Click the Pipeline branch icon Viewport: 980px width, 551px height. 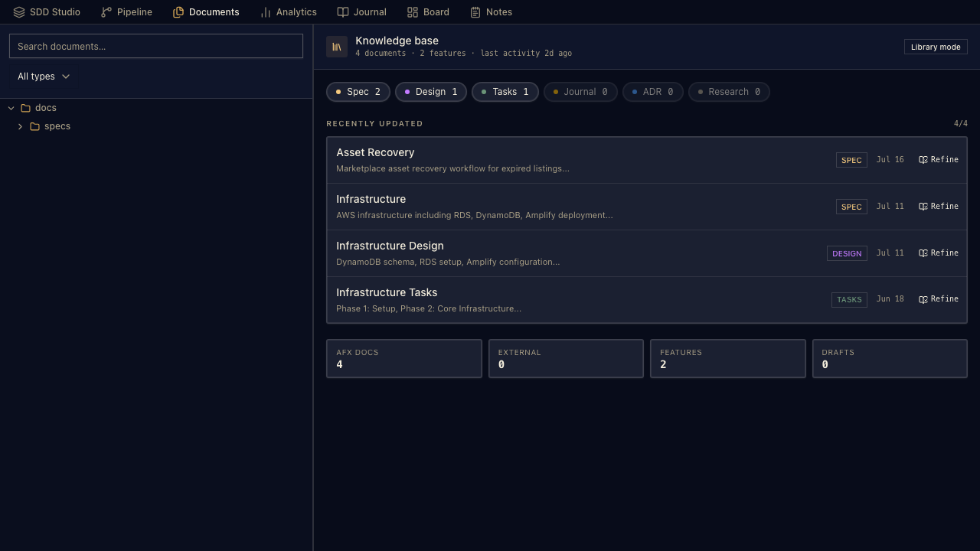tap(106, 12)
